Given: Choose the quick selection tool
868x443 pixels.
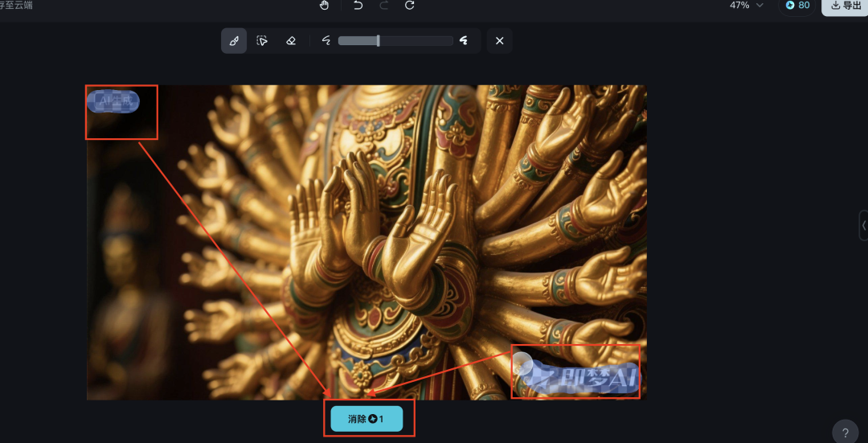Looking at the screenshot, I should tap(262, 41).
